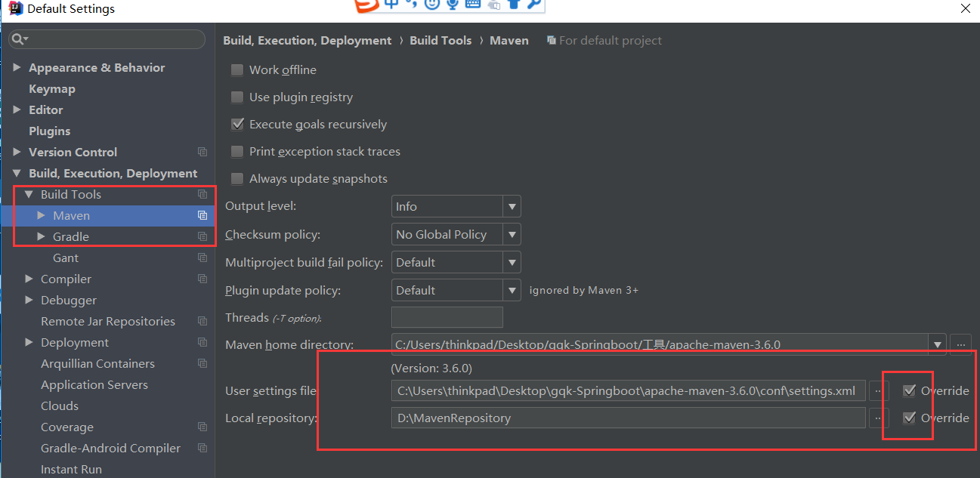Open the Sogou toolbox wrench icon

(x=534, y=4)
